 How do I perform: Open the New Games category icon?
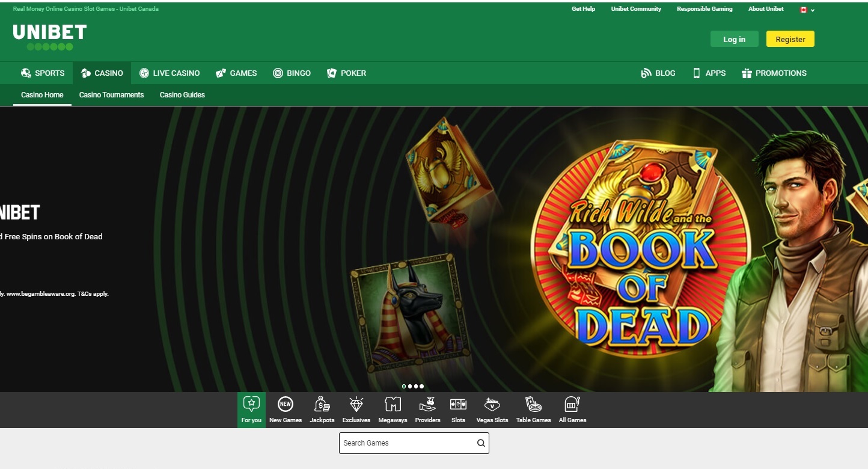pos(286,404)
